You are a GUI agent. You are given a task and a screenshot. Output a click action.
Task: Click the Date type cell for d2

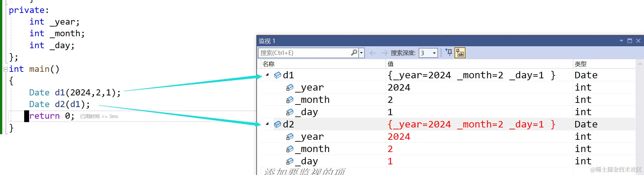point(586,124)
